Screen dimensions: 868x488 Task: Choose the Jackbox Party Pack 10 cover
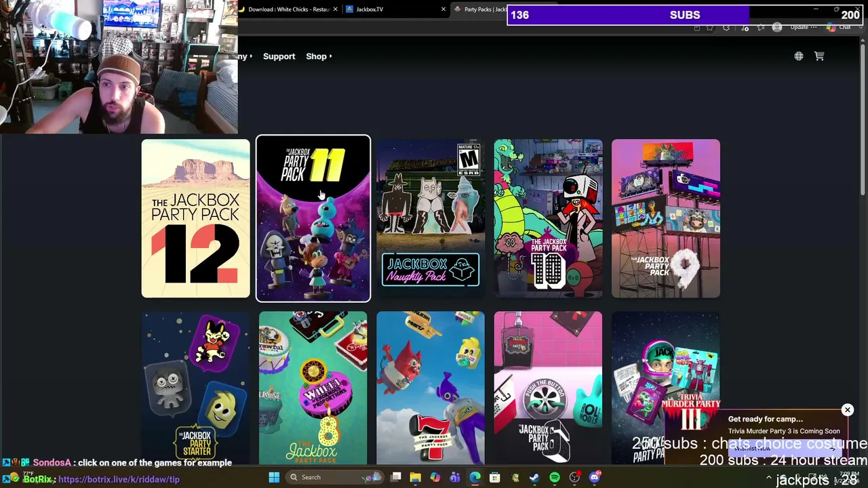point(548,218)
